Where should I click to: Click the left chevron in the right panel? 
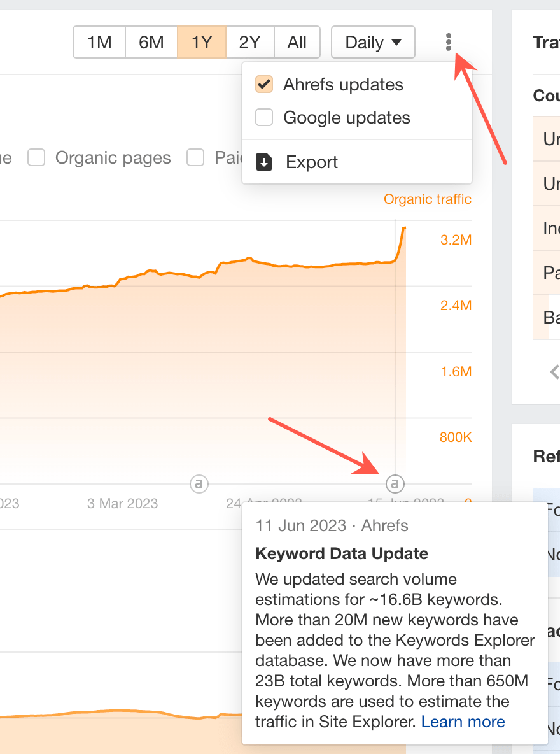tap(554, 371)
